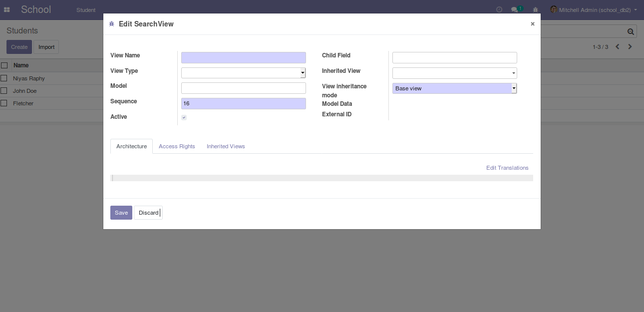Switch to the Access Rights tab
Viewport: 644px width, 312px height.
[177, 146]
